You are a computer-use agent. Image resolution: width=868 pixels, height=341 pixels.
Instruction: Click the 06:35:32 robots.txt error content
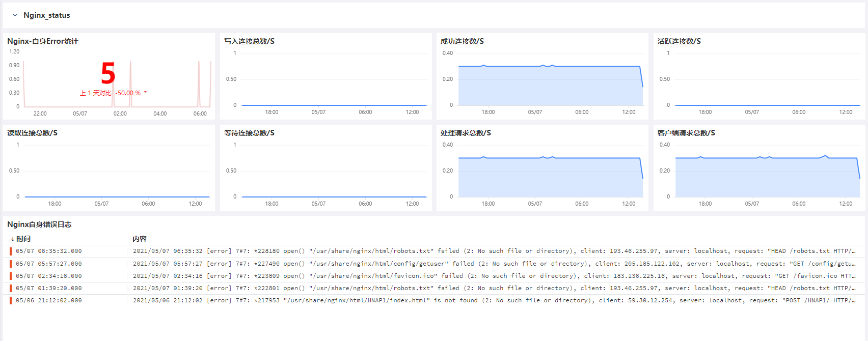point(494,251)
